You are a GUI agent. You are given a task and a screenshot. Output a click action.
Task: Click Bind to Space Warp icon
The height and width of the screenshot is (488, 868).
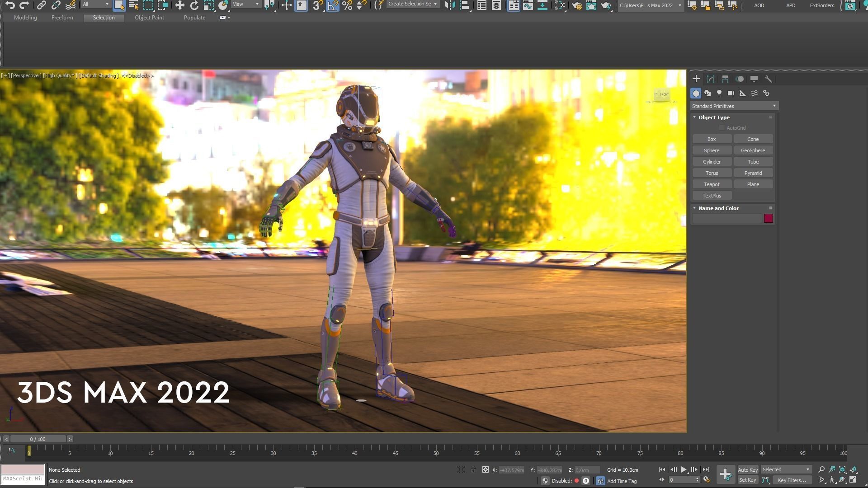click(x=71, y=5)
